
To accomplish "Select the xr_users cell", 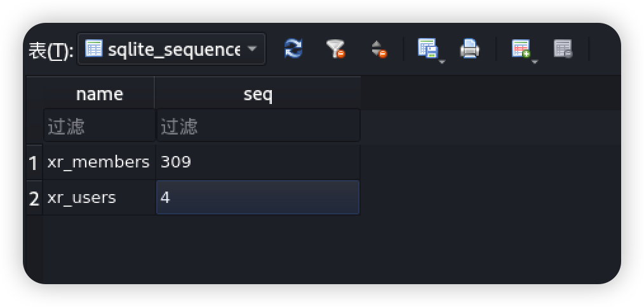I will coord(99,198).
